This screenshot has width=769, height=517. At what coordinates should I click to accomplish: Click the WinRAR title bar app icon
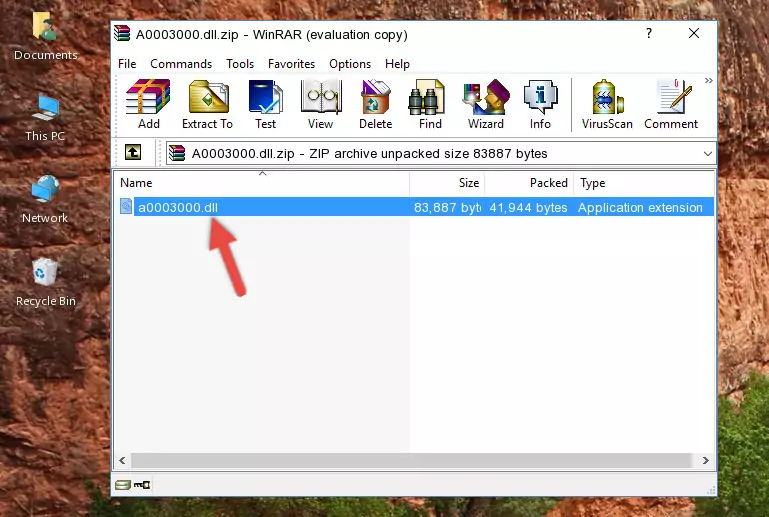point(122,34)
